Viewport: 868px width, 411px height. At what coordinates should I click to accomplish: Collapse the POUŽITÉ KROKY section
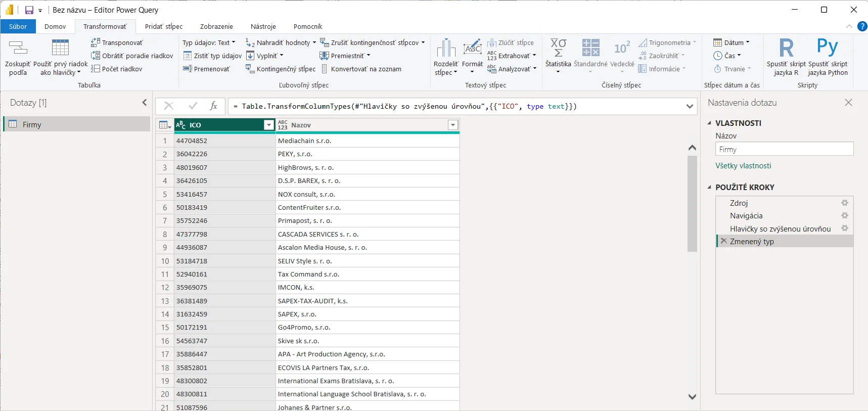[709, 187]
